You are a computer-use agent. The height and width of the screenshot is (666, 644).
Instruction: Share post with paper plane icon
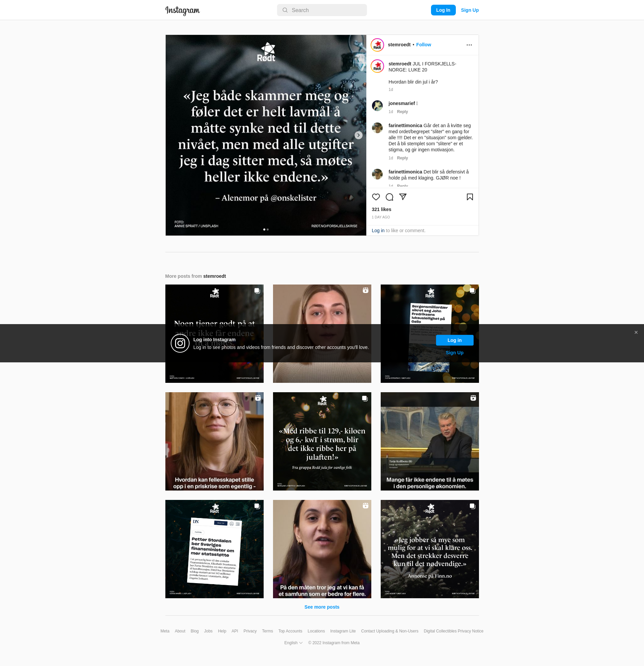pos(403,197)
